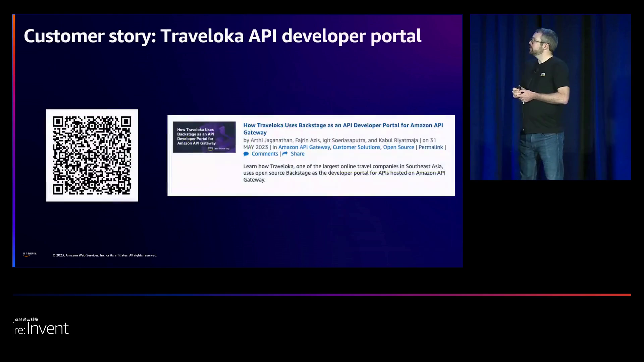The width and height of the screenshot is (644, 362).
Task: Click the Share arrow icon
Action: coord(285,154)
